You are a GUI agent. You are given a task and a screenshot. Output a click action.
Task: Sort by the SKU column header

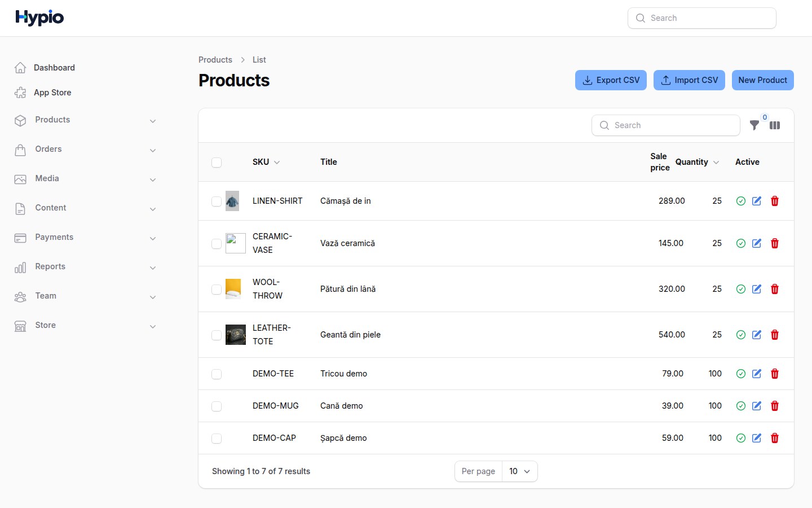coord(266,162)
